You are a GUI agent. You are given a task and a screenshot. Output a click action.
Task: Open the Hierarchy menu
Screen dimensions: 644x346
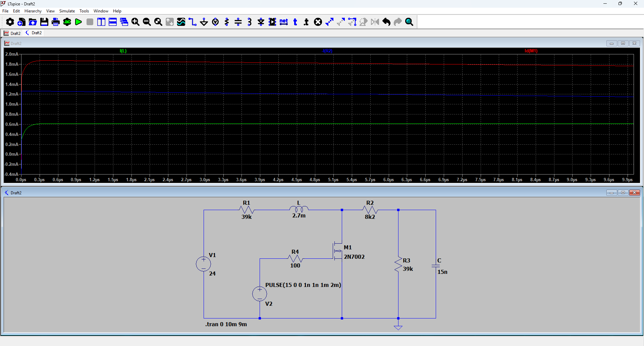[33, 11]
